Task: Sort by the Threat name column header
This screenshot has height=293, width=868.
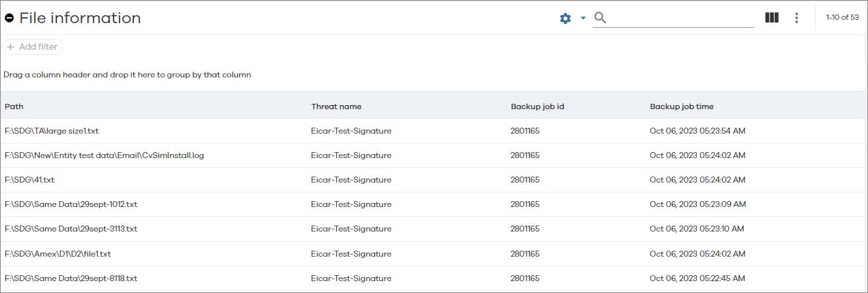Action: 336,106
